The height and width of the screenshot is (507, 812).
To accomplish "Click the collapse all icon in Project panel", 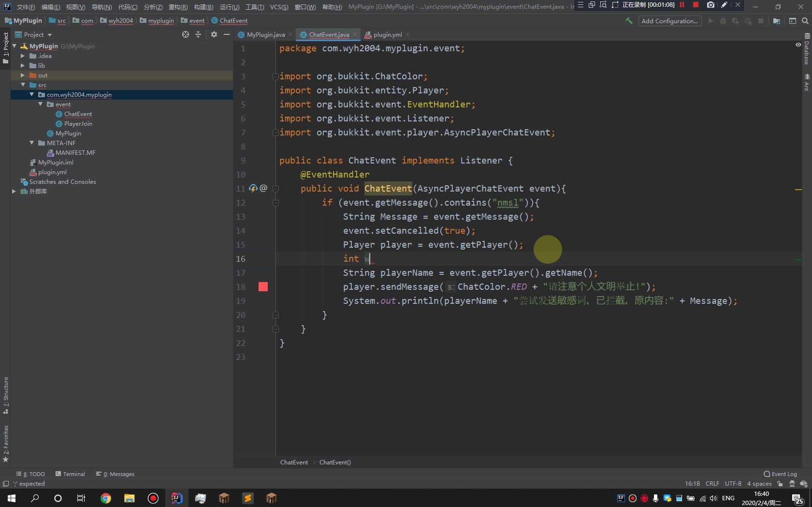I will point(198,34).
